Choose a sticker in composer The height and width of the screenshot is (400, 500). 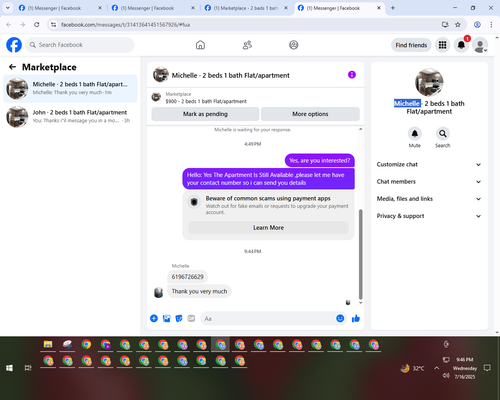179,318
